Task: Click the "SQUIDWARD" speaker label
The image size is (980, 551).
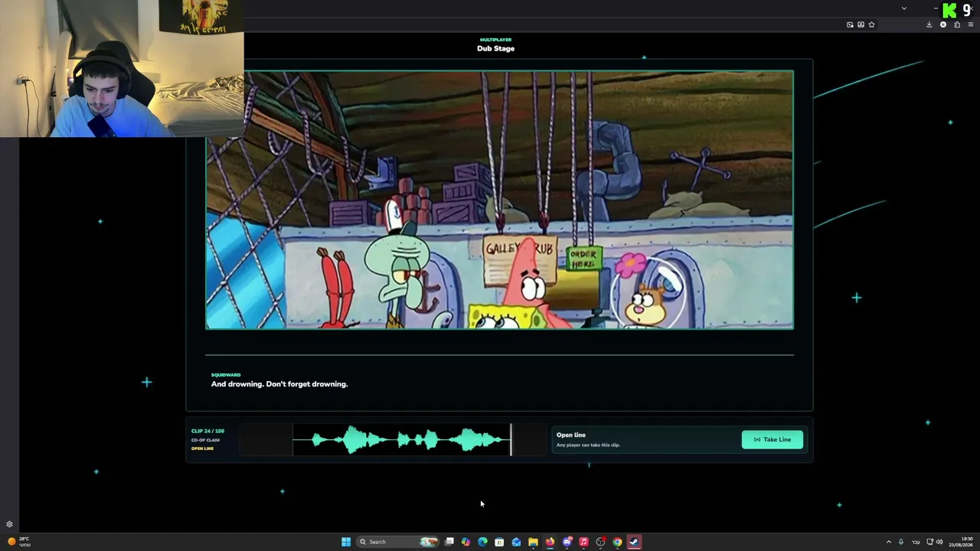Action: [x=226, y=375]
